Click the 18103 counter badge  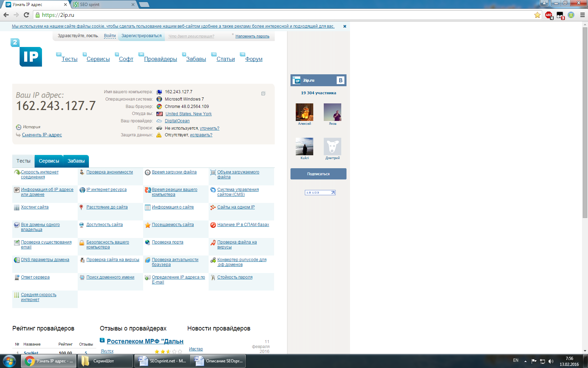[320, 192]
